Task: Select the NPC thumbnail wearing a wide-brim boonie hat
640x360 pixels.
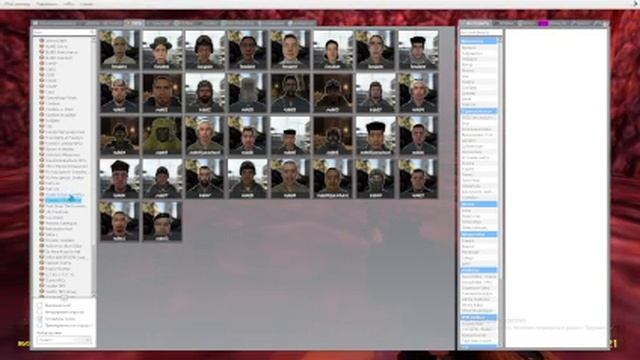Action: click(162, 50)
